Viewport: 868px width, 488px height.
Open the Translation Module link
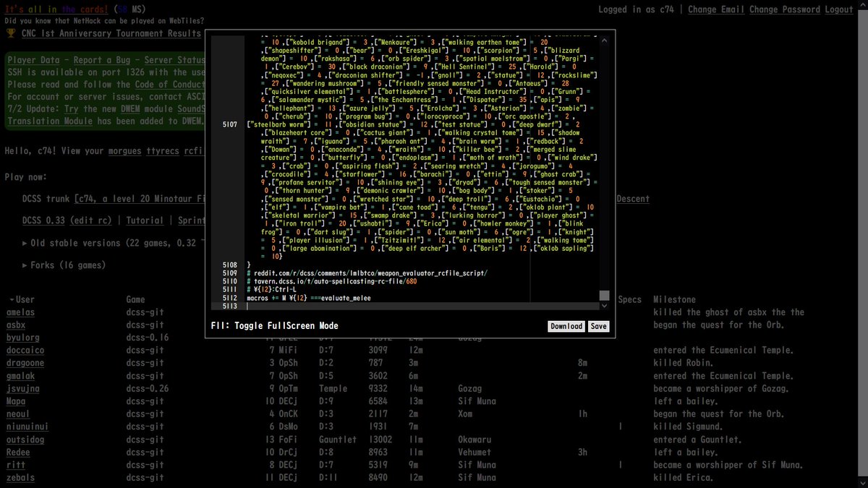(51, 121)
